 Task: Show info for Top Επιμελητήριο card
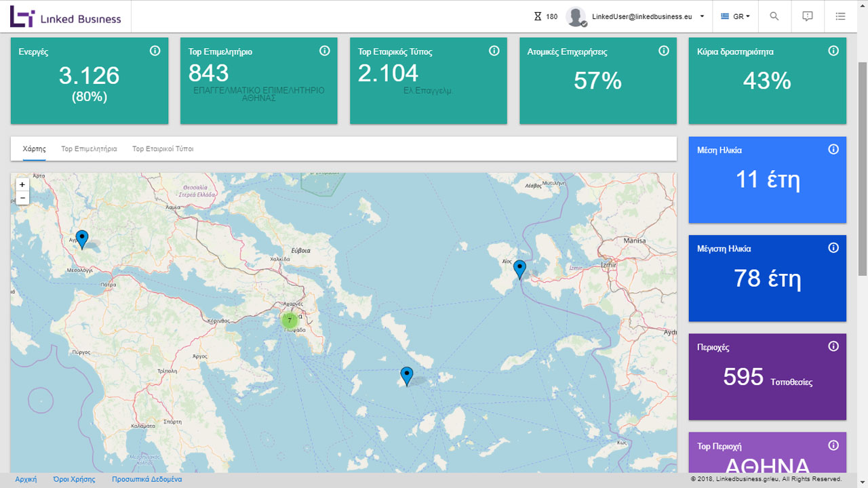[324, 51]
